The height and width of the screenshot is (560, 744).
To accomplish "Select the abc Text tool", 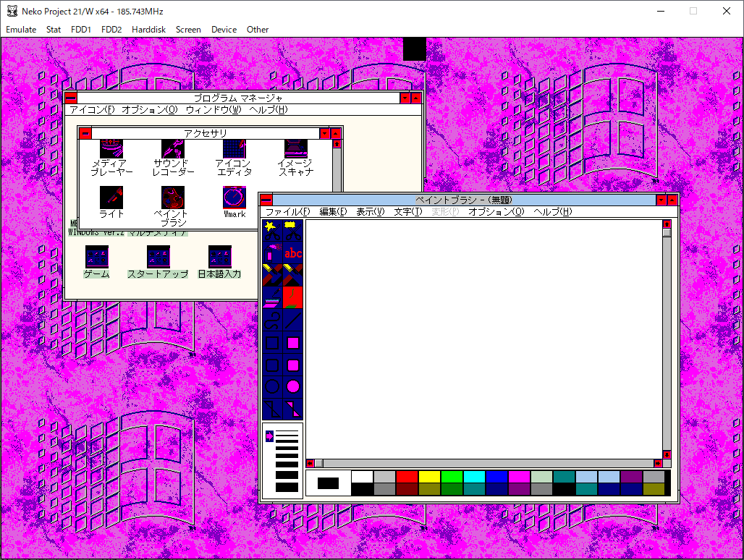I will (293, 253).
